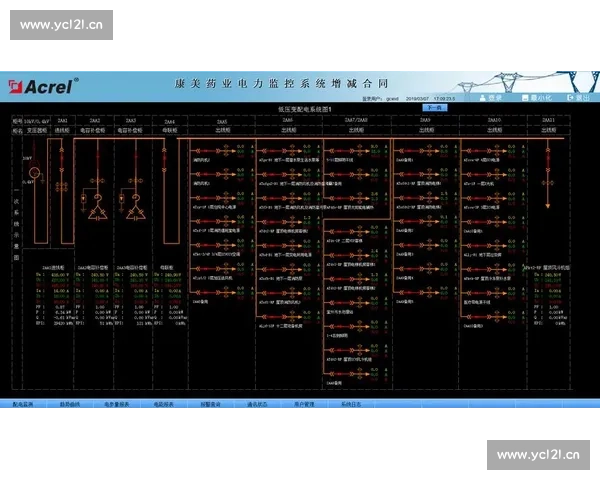This screenshot has width=600, height=480.
Task: Open the 电参量报表 bottom menu tab
Action: (119, 404)
